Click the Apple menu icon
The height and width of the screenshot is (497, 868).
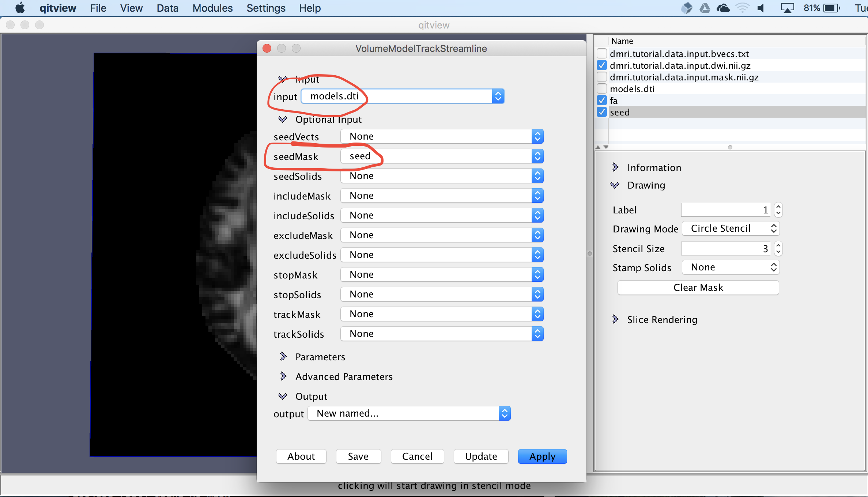click(20, 8)
